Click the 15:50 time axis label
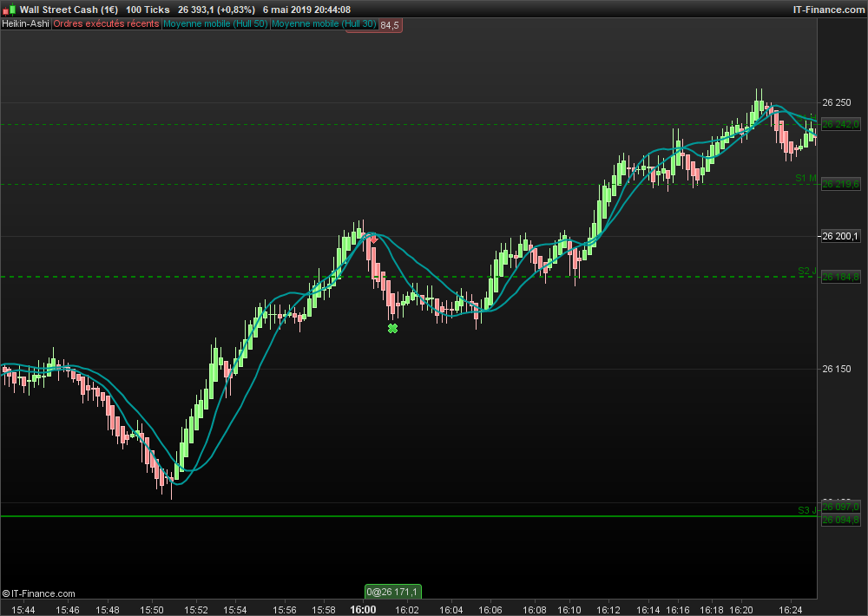 [x=152, y=610]
